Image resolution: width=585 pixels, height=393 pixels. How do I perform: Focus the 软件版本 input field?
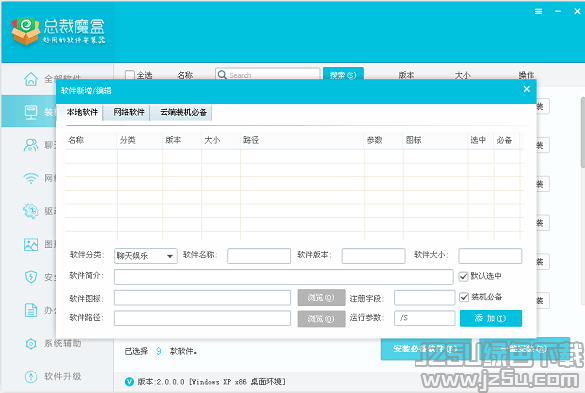click(x=373, y=256)
